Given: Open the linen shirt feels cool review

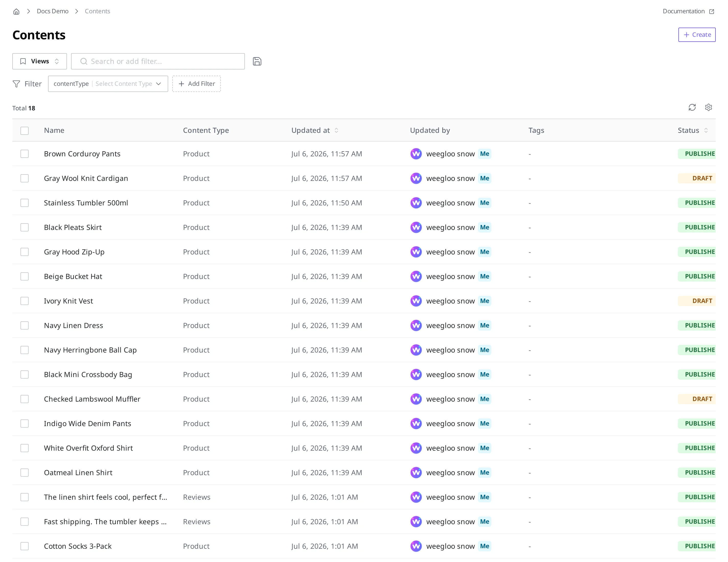Looking at the screenshot, I should [x=105, y=497].
